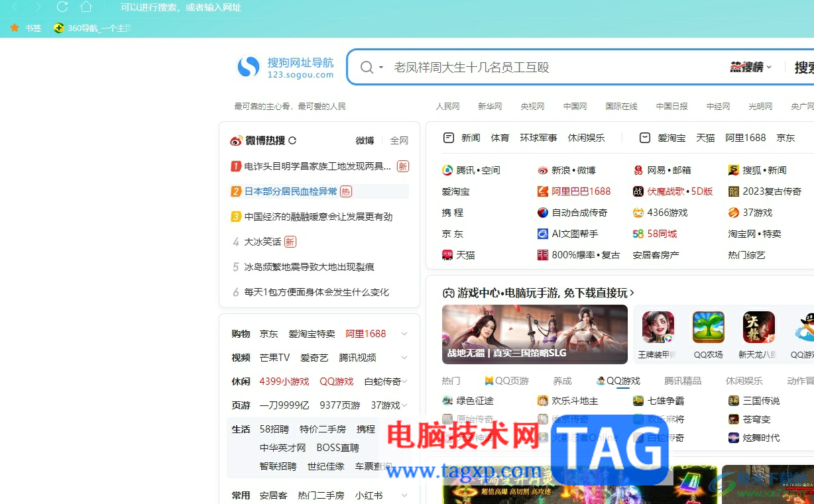
Task: Click the 阿里巴巴1688 site icon
Action: (543, 191)
